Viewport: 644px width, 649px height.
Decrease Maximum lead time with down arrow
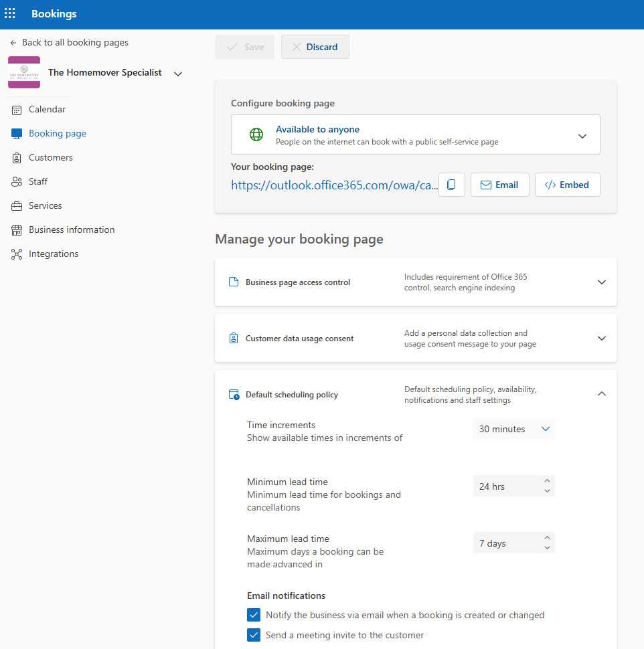(x=547, y=547)
